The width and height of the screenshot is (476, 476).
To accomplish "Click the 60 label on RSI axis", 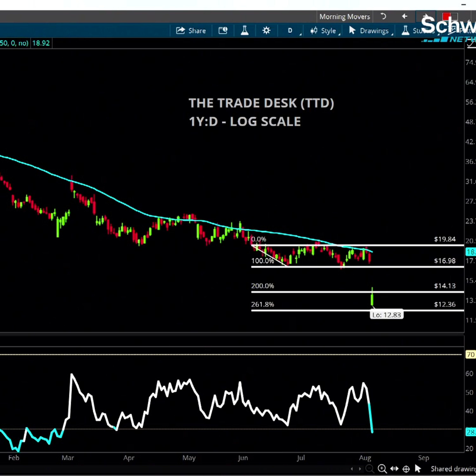I will point(469,374).
